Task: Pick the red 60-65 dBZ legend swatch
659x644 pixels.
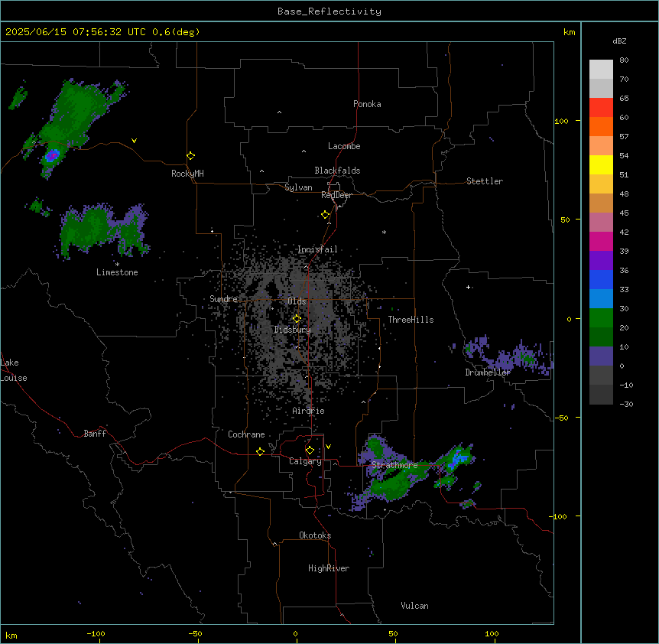Action: [601, 108]
